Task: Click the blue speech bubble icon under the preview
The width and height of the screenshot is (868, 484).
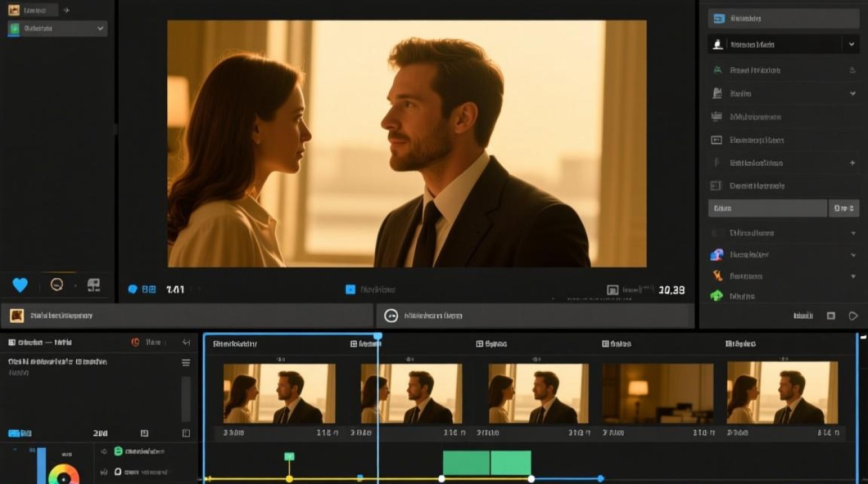Action: 133,290
